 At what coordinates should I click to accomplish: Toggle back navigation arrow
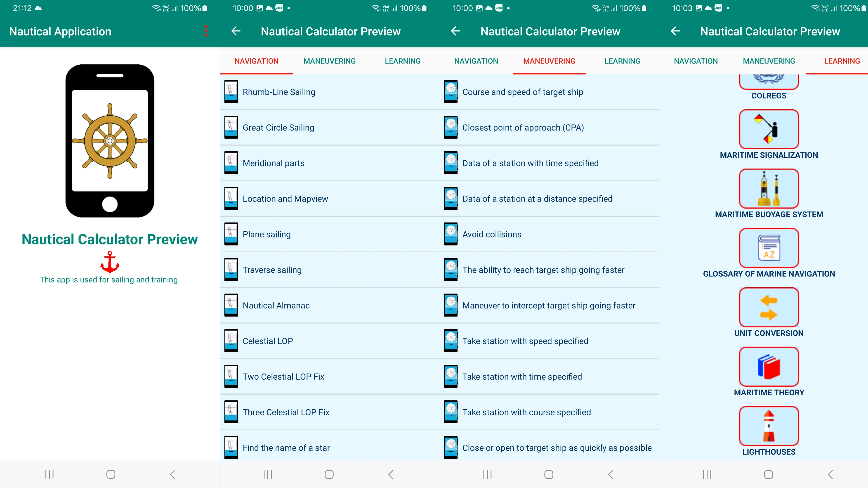point(236,31)
